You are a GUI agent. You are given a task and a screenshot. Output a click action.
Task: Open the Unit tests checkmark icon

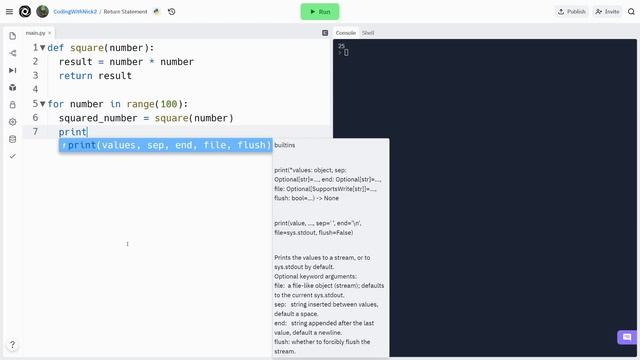(x=13, y=156)
